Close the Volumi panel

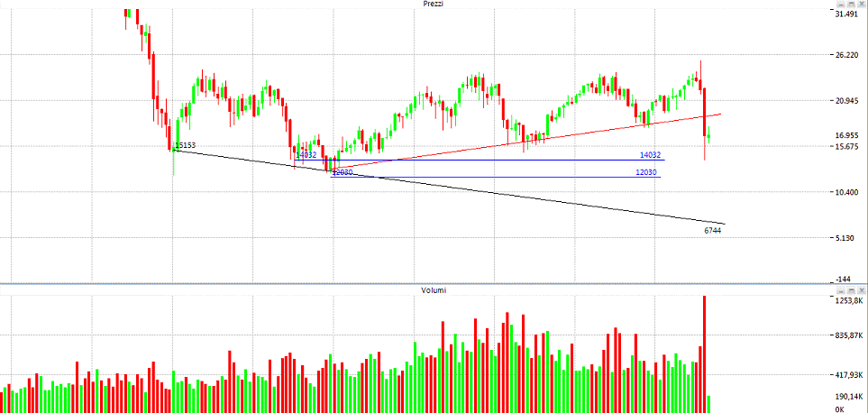(861, 290)
